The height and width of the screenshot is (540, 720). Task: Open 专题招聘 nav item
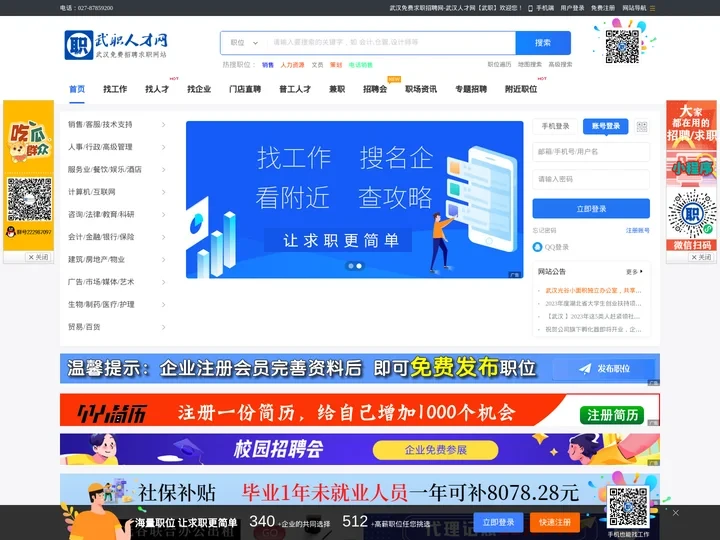[x=471, y=89]
